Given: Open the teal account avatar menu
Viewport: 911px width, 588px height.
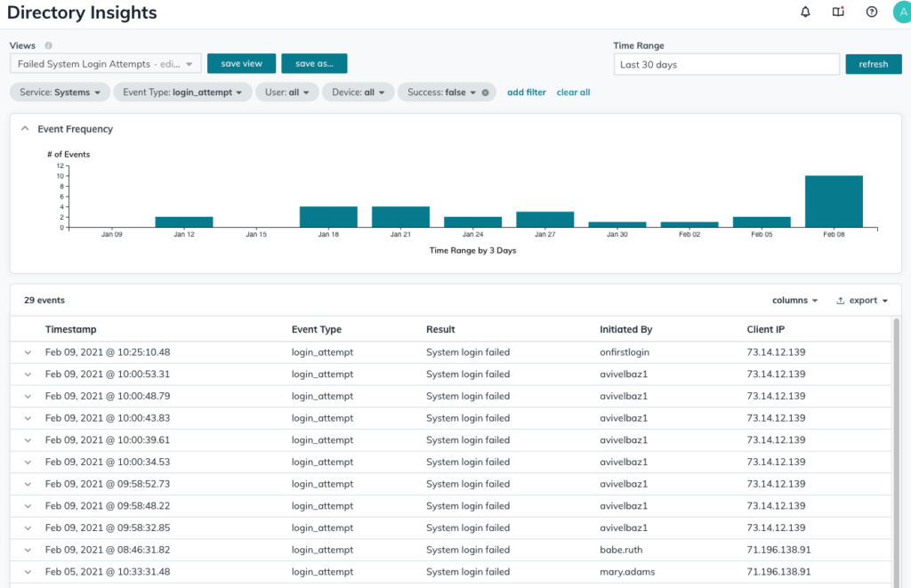Looking at the screenshot, I should [901, 12].
